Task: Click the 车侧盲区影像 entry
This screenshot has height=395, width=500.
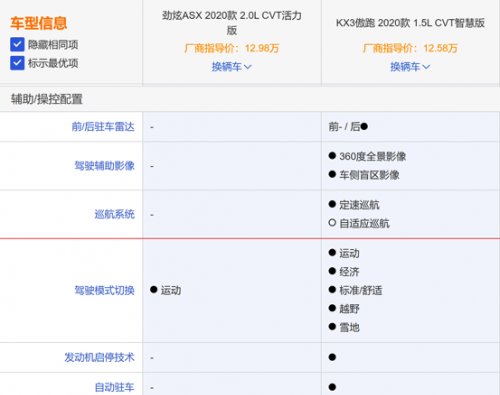Action: coord(364,175)
